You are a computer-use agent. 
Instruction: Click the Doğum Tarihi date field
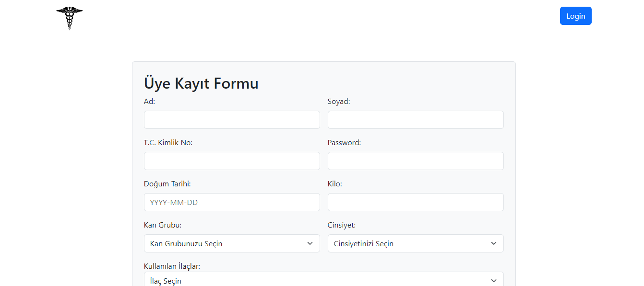pos(232,202)
